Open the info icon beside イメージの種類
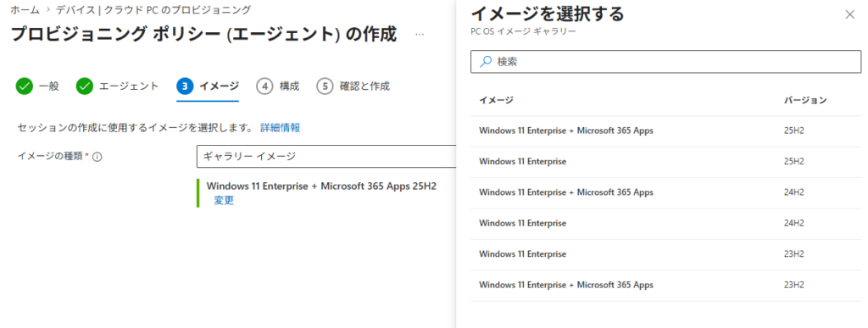This screenshot has height=328, width=868. (x=97, y=157)
